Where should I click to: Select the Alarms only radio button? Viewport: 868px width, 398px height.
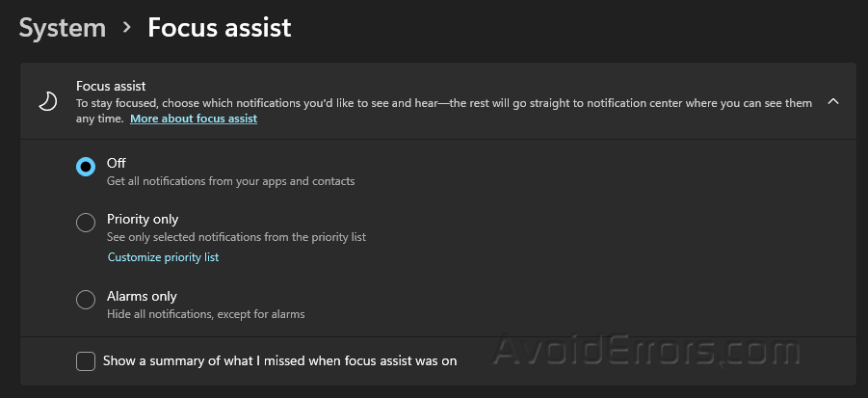pos(86,300)
